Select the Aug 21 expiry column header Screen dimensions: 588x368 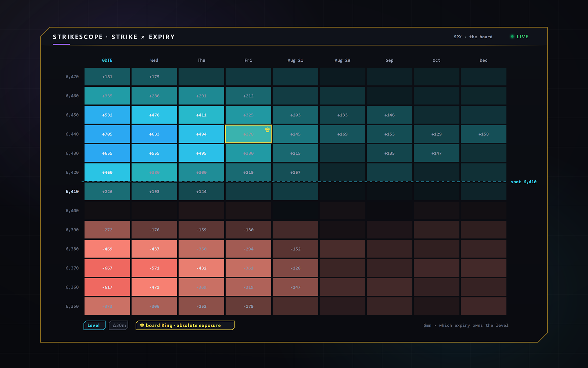pyautogui.click(x=295, y=60)
